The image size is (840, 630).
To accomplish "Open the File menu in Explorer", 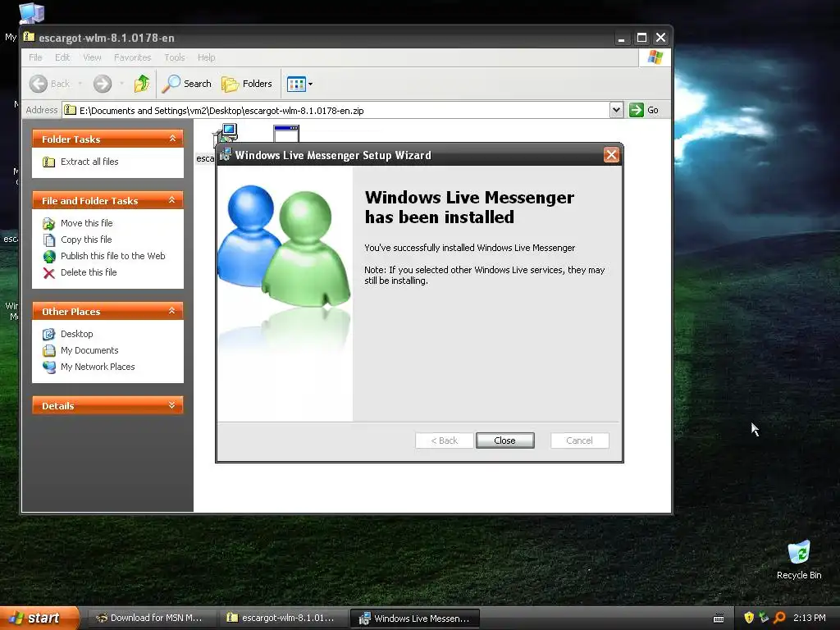I will coord(35,57).
